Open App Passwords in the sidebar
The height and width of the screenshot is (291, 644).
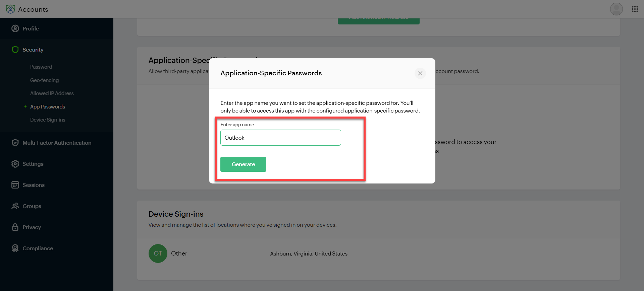(x=47, y=107)
